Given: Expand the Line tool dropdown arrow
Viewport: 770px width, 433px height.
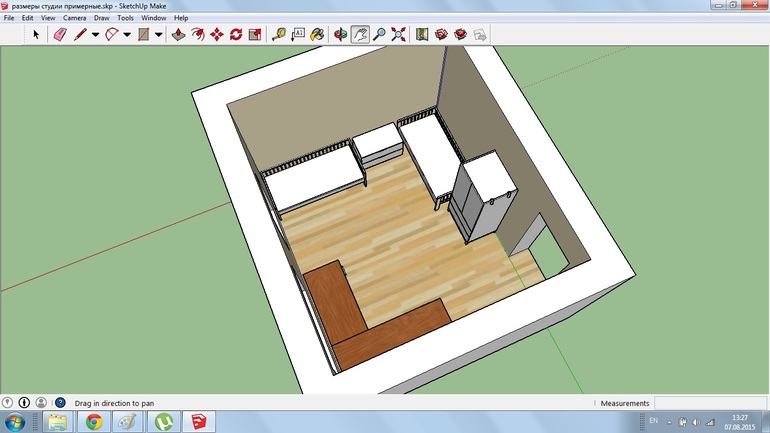Looking at the screenshot, I should click(95, 34).
